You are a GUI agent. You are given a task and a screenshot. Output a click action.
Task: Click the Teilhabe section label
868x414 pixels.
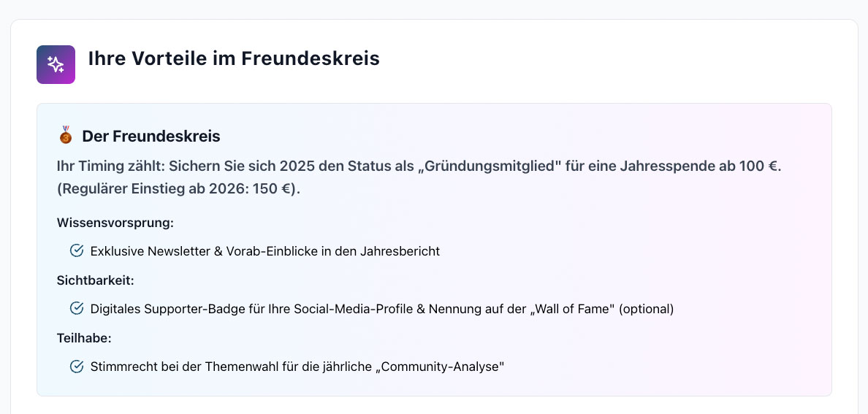coord(84,337)
